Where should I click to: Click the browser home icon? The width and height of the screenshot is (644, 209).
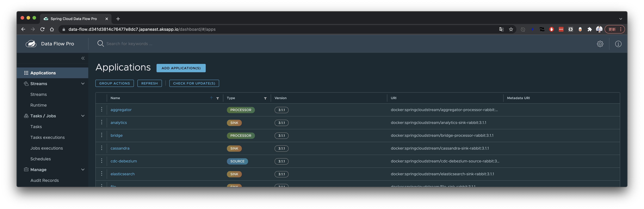52,29
